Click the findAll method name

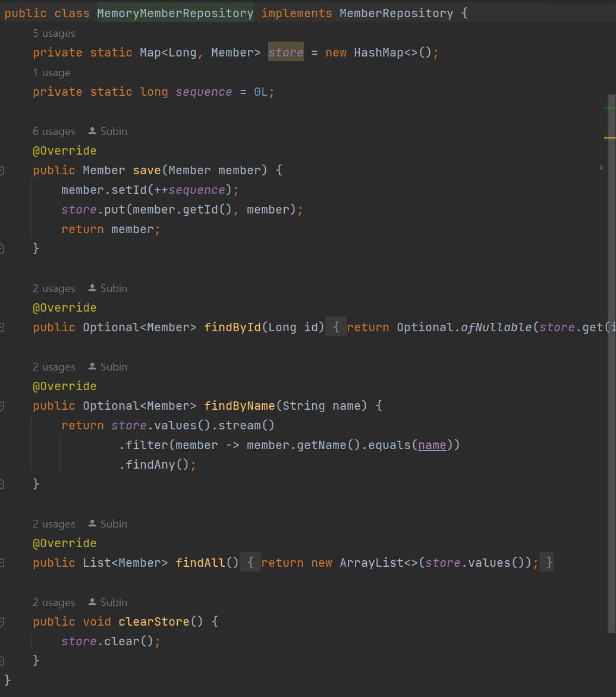tap(200, 563)
